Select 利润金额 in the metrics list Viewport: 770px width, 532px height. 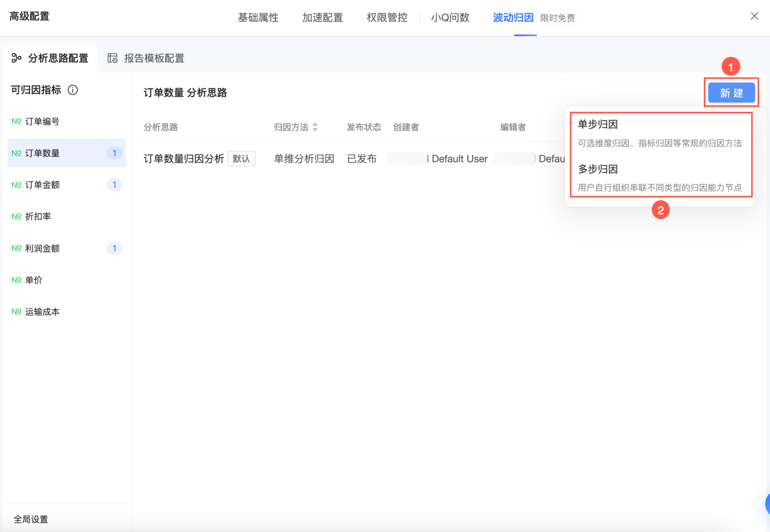42,249
